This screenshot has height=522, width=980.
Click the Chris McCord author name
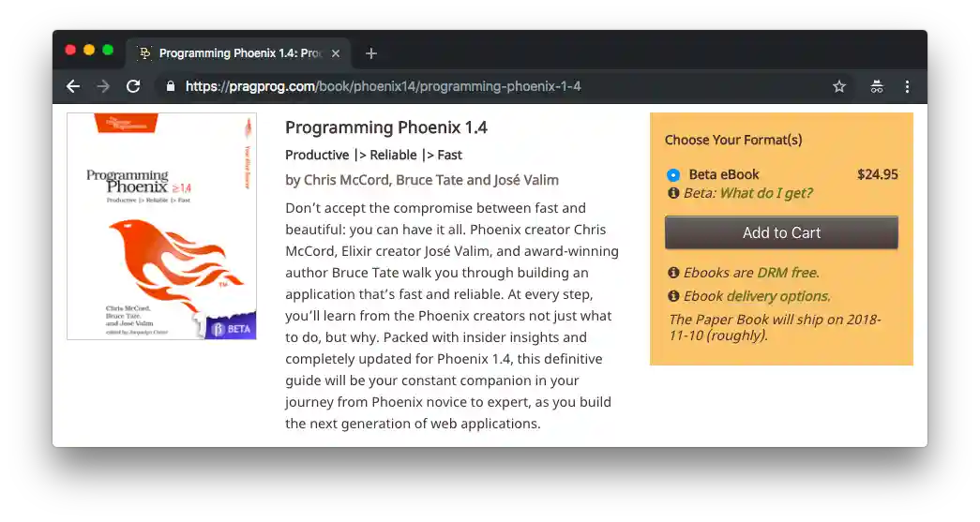click(x=346, y=180)
